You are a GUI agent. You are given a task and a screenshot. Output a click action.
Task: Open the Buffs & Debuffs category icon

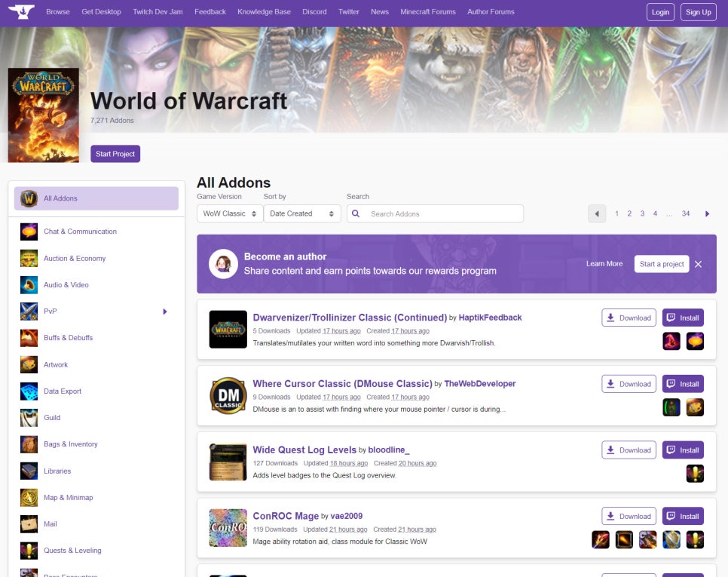29,338
